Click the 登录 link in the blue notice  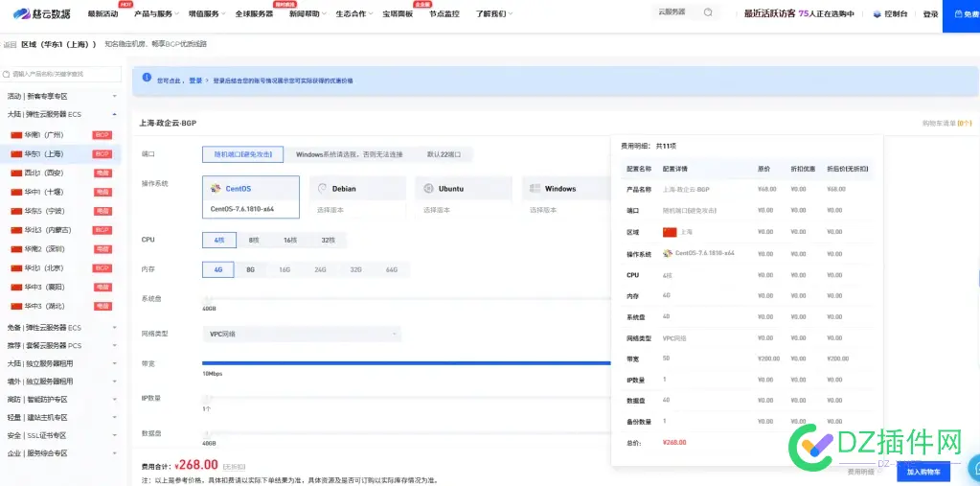pos(195,81)
